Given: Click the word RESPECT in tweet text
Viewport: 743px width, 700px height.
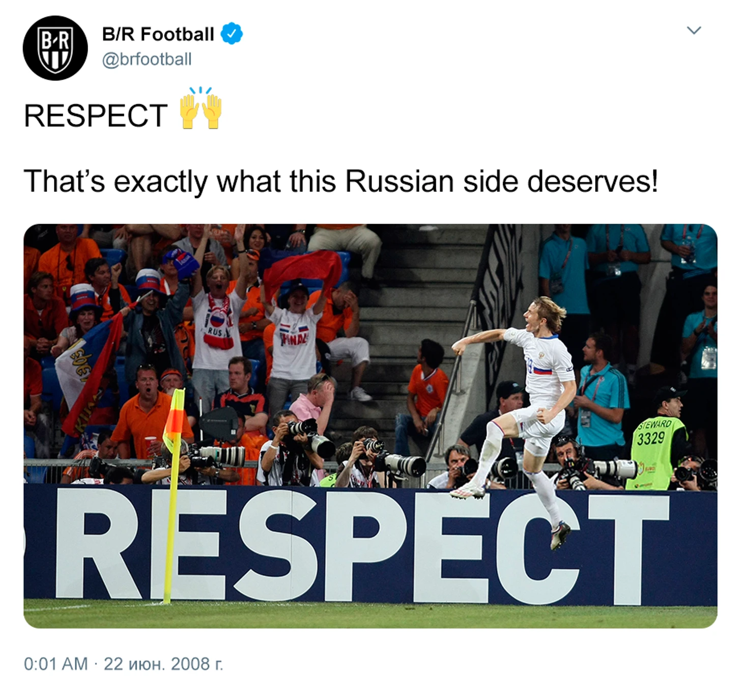Looking at the screenshot, I should point(96,116).
